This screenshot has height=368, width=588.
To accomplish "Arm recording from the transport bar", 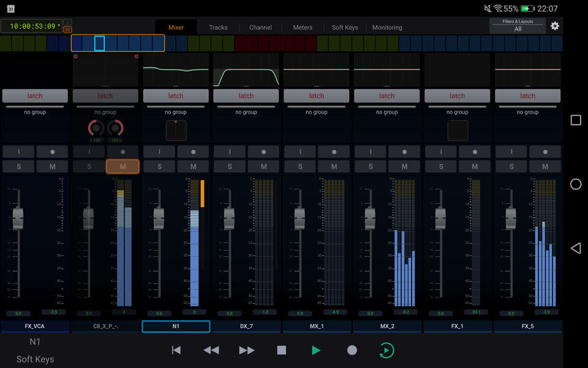I will (x=352, y=350).
